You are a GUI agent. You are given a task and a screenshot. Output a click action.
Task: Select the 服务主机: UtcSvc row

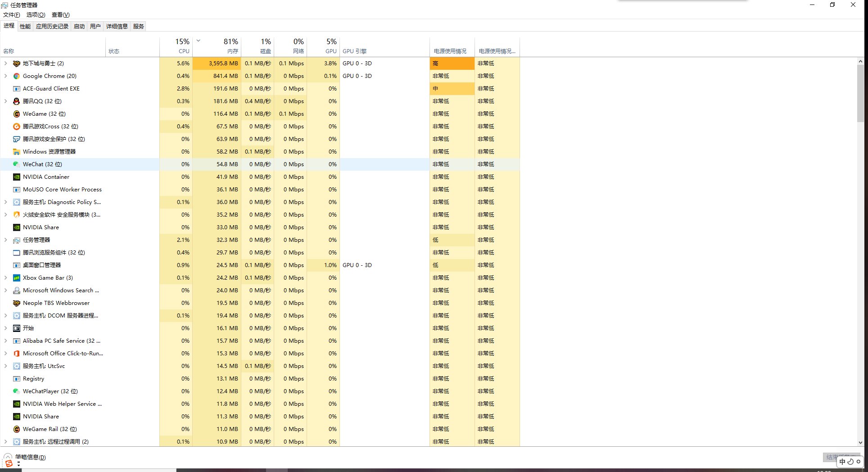coord(260,366)
